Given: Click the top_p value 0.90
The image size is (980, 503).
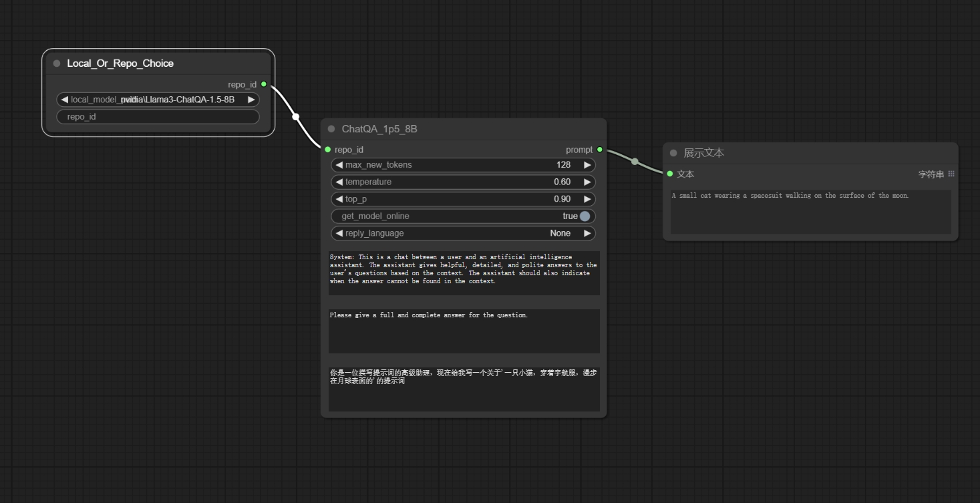Looking at the screenshot, I should 562,199.
